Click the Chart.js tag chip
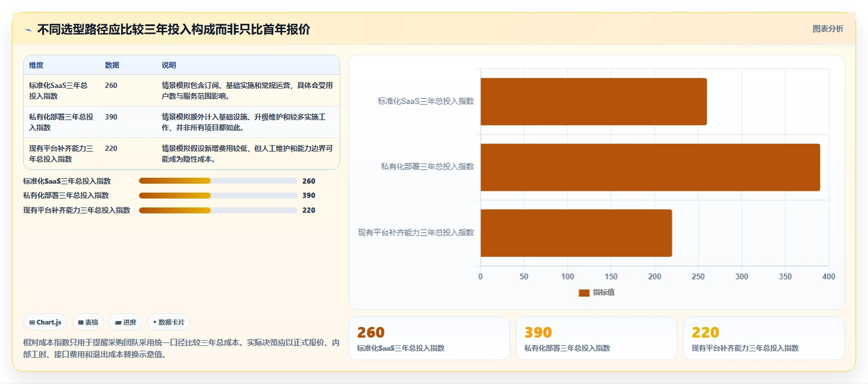This screenshot has width=868, height=384. pyautogui.click(x=45, y=322)
